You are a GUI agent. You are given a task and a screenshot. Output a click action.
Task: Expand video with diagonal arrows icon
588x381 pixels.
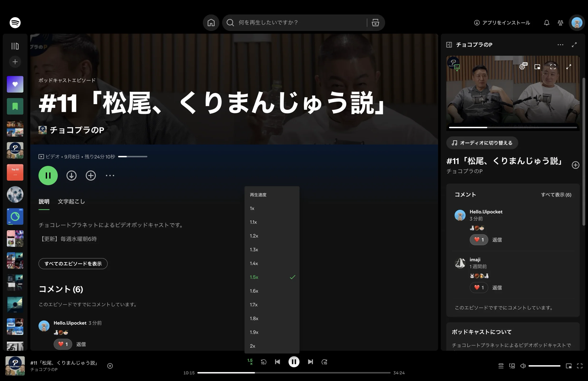[568, 66]
